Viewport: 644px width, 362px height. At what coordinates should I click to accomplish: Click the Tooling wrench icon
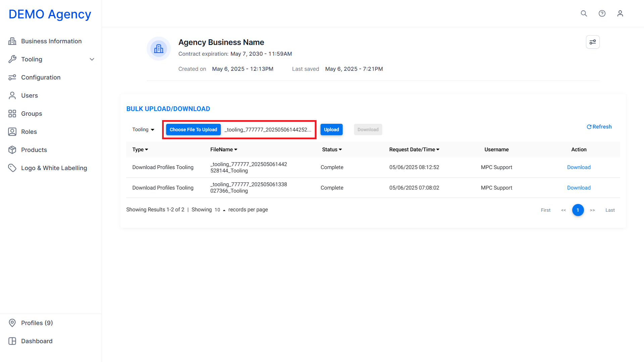point(12,59)
